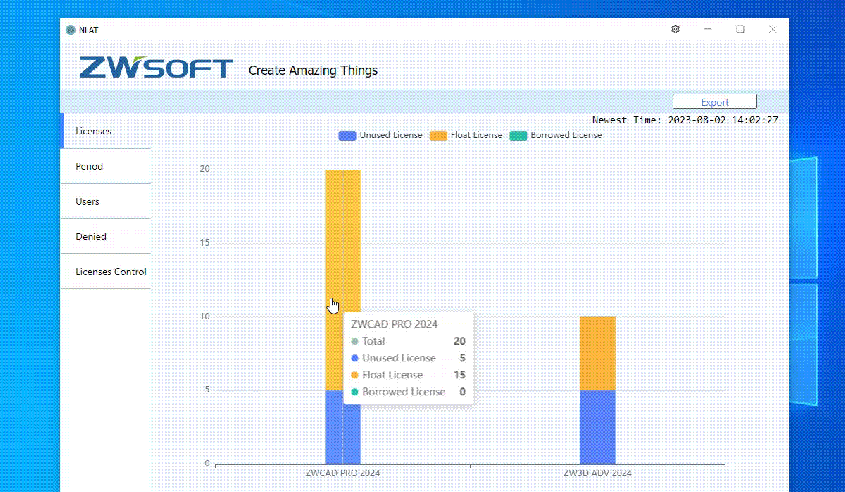Click ZW3D ADV 2024 blue unused bar
The image size is (845, 492).
tap(598, 427)
